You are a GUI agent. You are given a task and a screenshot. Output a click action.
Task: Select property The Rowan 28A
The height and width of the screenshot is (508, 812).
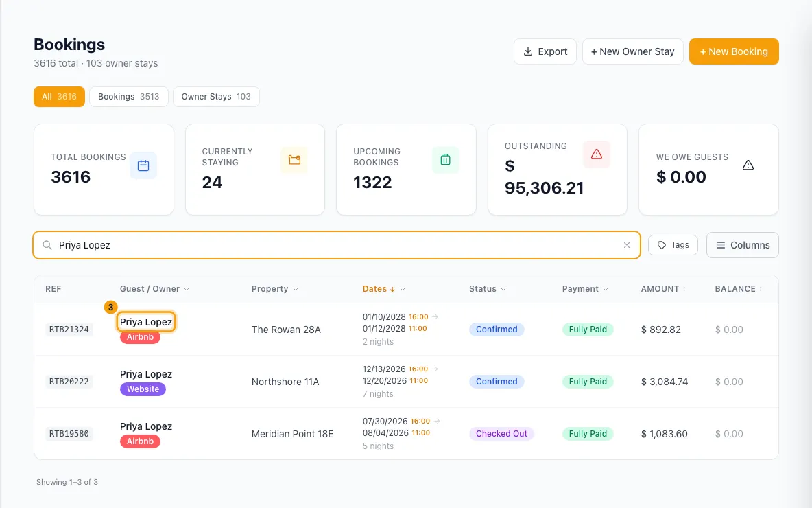[x=287, y=330]
